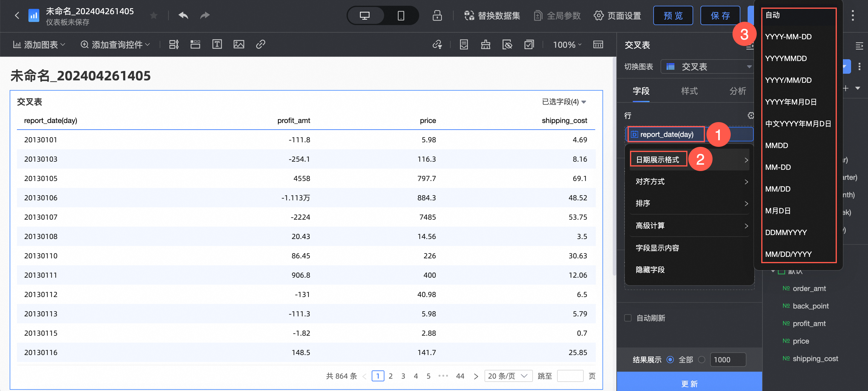The height and width of the screenshot is (391, 868).
Task: Click the document notes icon in toolbar
Action: click(x=464, y=44)
